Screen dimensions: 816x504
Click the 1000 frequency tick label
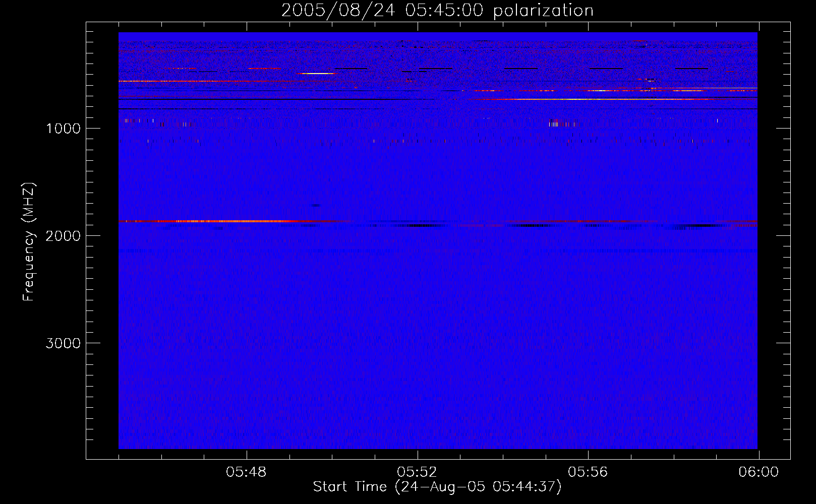point(63,129)
